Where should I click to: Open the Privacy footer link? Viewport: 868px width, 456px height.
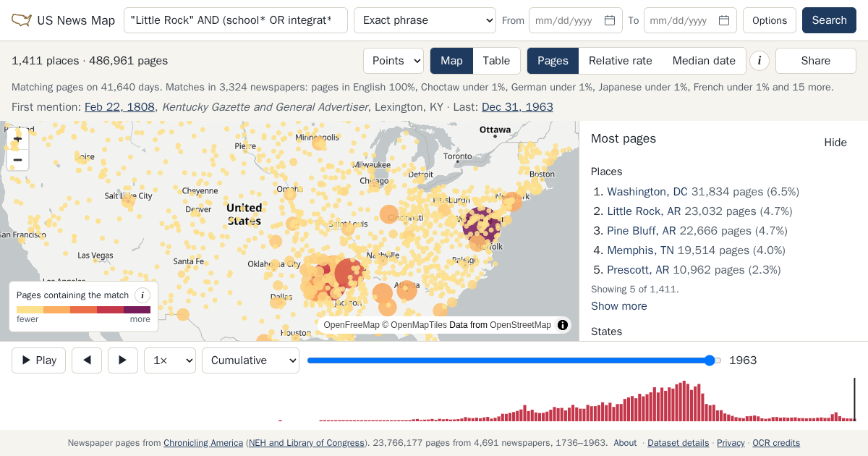[731, 443]
